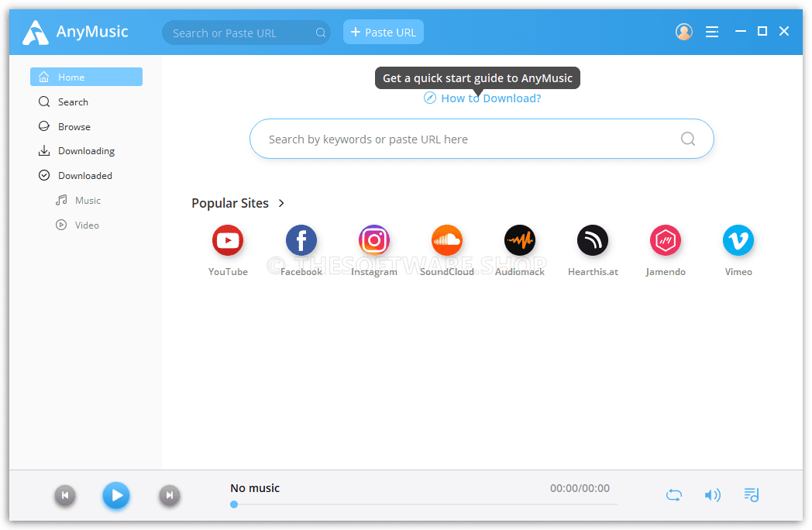
Task: Click the Vimeo label text
Action: click(x=738, y=271)
